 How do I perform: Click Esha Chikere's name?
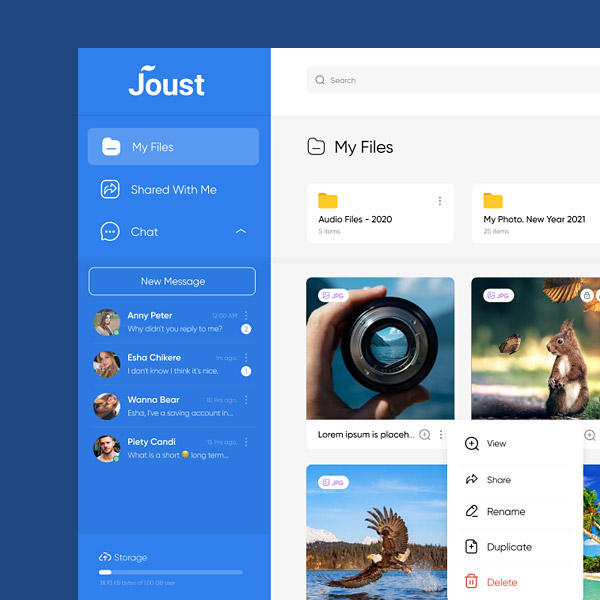(154, 358)
